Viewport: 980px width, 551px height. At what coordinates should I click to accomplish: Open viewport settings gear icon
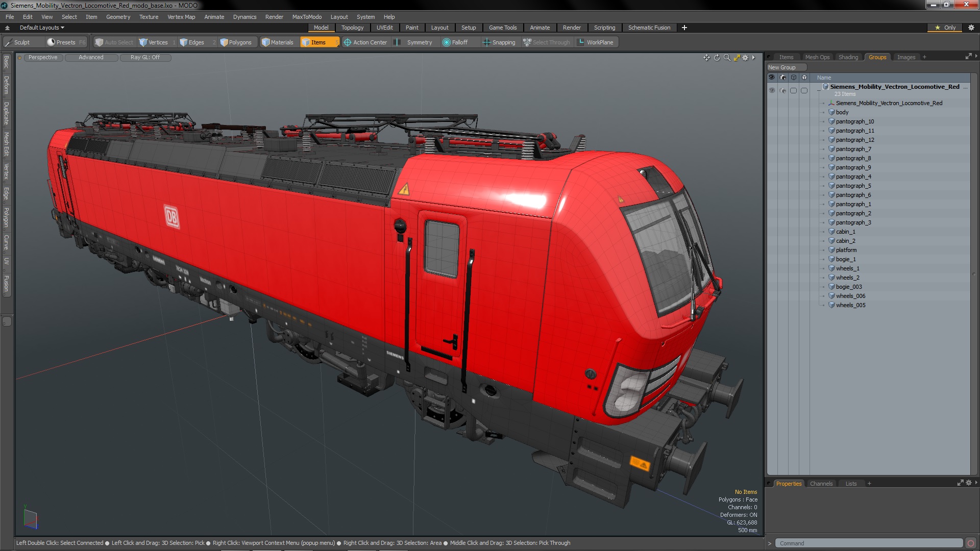(x=745, y=58)
